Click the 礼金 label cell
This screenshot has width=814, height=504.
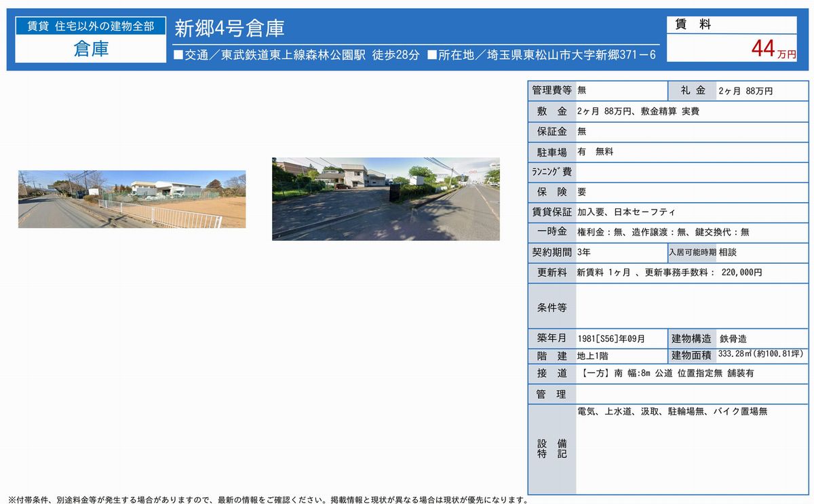(691, 90)
